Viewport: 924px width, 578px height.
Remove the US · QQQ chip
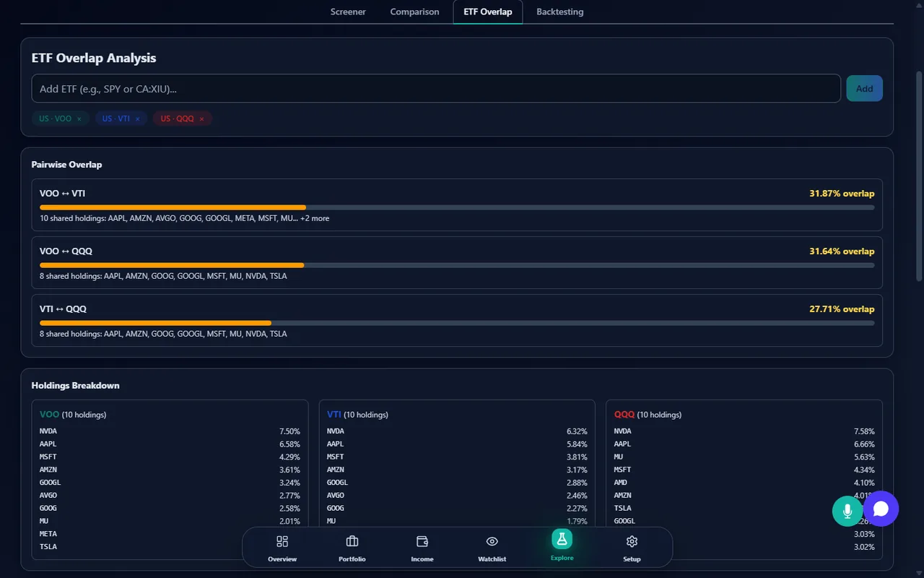[201, 118]
